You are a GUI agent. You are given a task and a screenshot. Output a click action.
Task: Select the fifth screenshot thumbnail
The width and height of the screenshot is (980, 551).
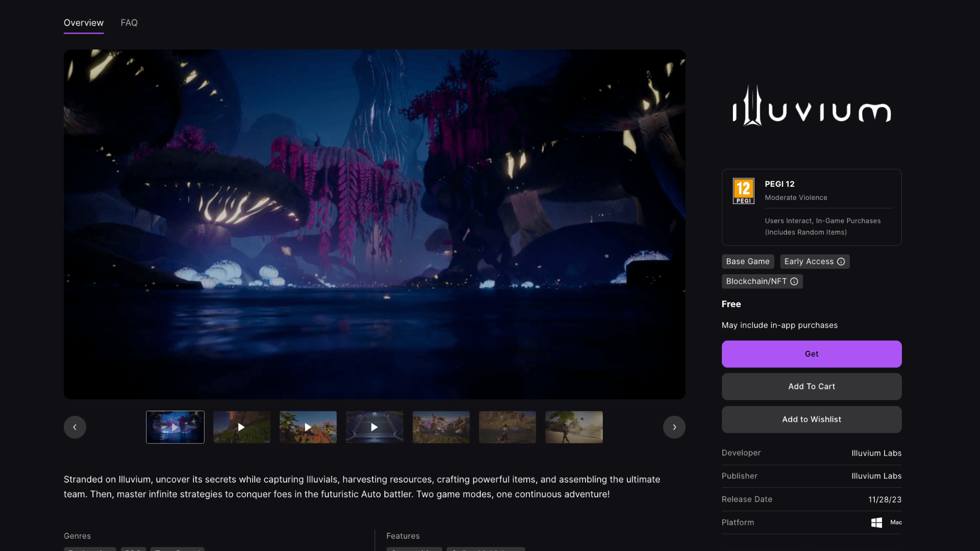click(441, 427)
